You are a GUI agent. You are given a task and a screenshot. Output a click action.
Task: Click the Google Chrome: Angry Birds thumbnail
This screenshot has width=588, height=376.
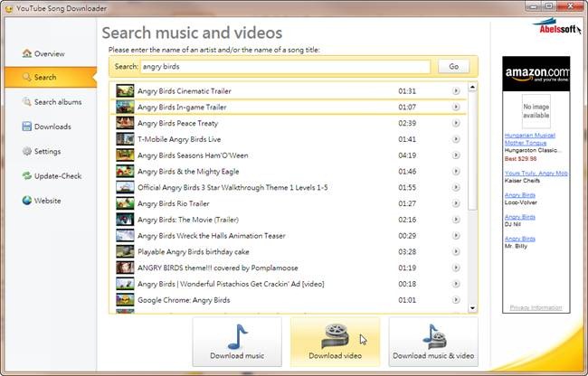click(125, 300)
